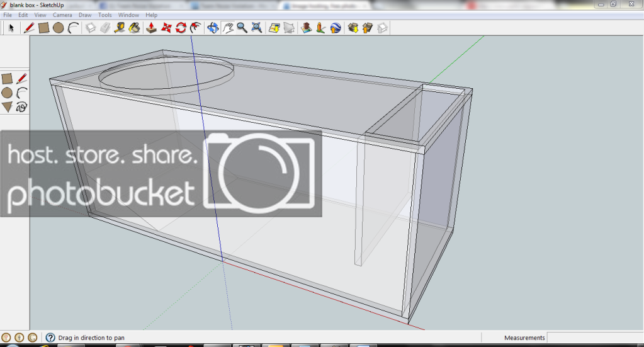Select Circle tool in left drawing palette

tap(7, 93)
